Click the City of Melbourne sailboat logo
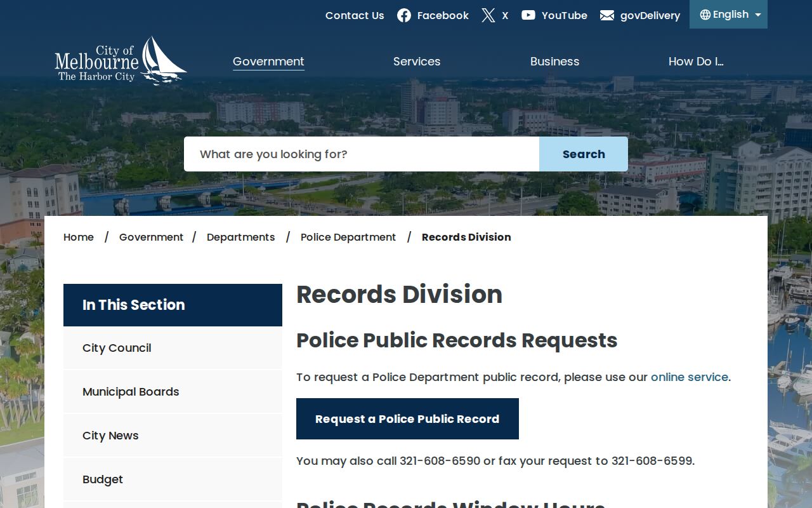The image size is (812, 508). point(121,60)
